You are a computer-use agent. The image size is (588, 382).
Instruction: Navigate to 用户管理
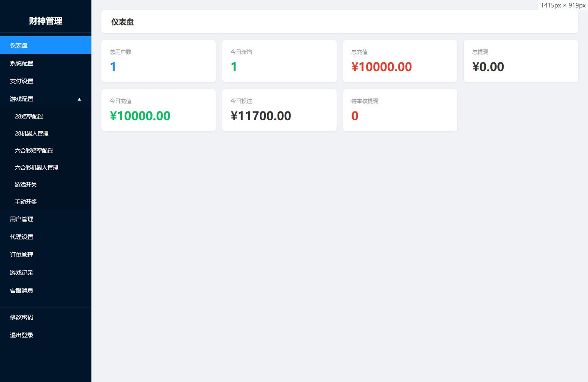coord(46,219)
